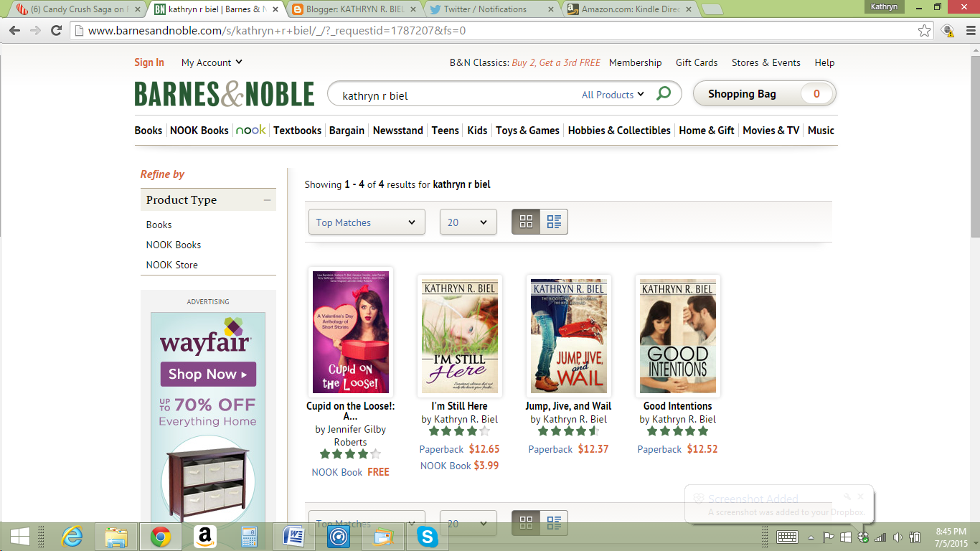Click Wayfair Shop Now button
Viewport: 980px width, 551px height.
[208, 374]
